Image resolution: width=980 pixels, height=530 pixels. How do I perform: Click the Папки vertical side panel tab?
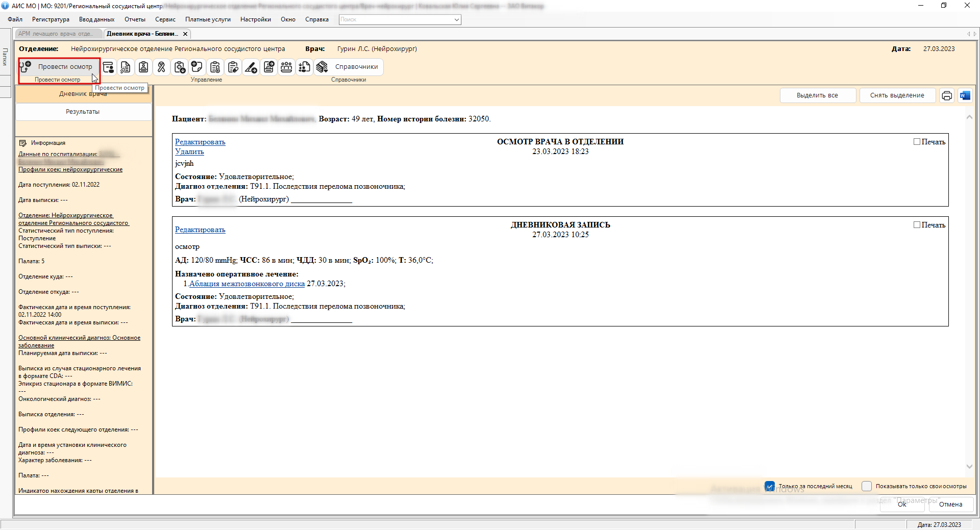5,57
